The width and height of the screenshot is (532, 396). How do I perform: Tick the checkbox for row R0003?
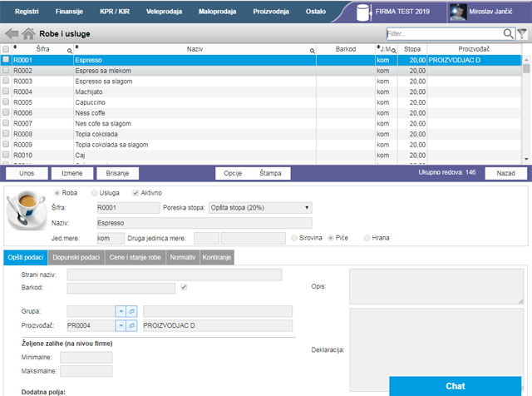[x=7, y=82]
